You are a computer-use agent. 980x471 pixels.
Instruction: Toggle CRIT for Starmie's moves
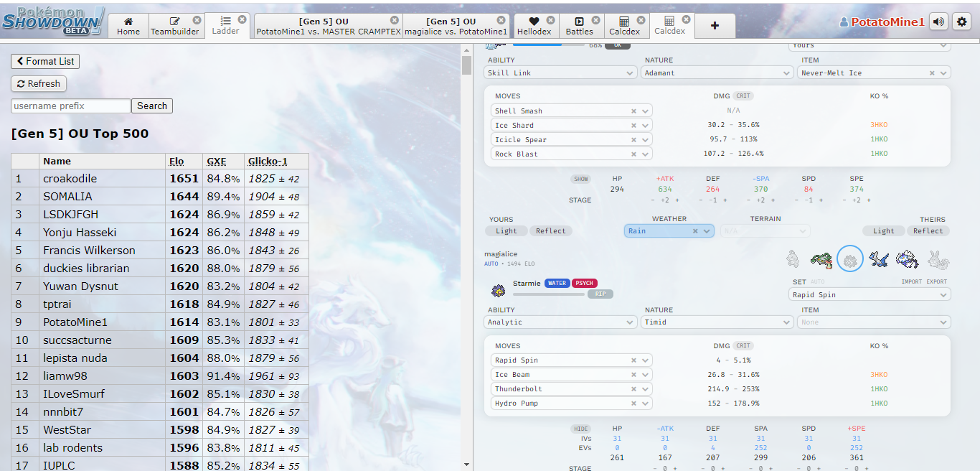(x=743, y=346)
